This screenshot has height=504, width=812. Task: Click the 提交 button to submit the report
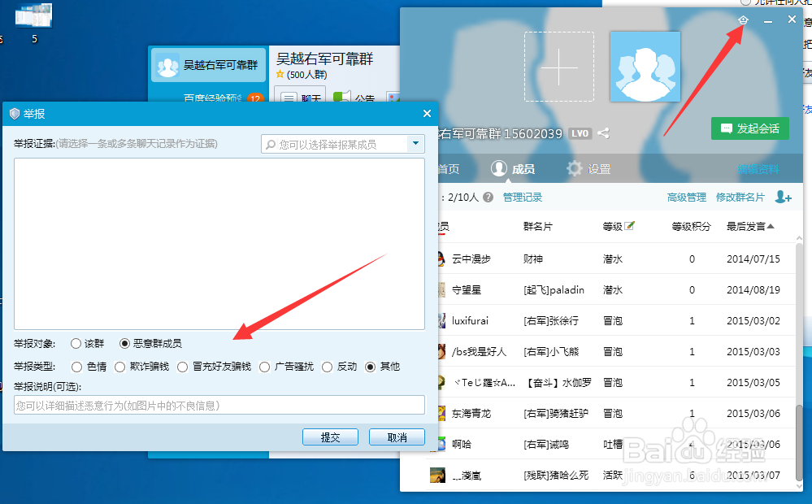click(330, 437)
